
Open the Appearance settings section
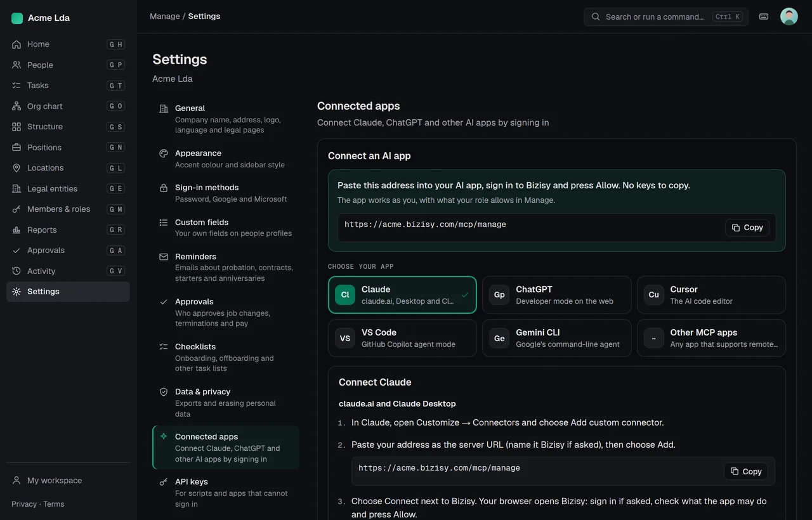pos(226,159)
